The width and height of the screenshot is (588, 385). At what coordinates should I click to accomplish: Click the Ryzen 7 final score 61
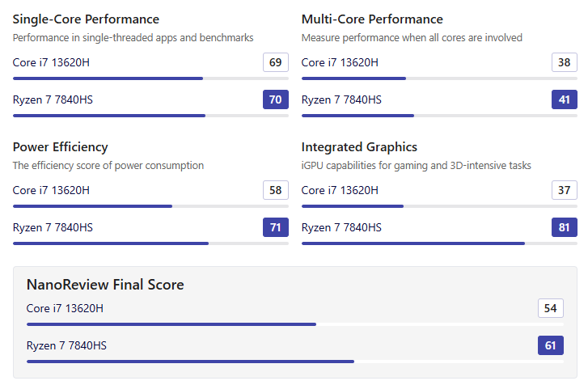(x=551, y=345)
